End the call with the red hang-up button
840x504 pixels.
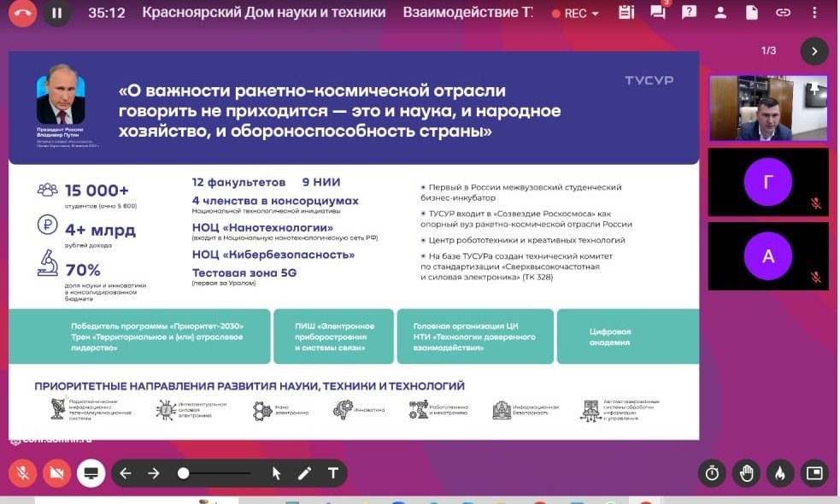[22, 13]
